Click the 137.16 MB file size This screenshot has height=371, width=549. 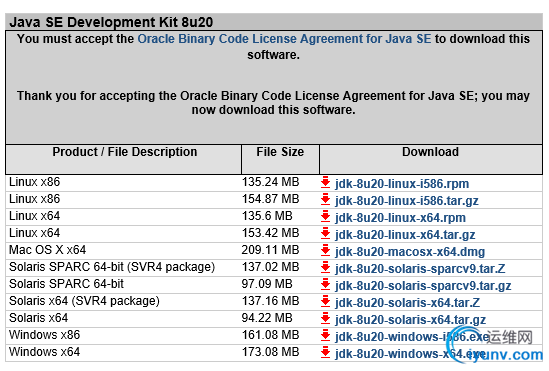[270, 301]
